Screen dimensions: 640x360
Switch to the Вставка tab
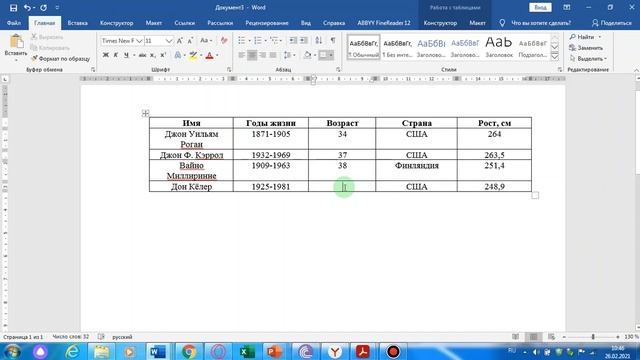78,23
